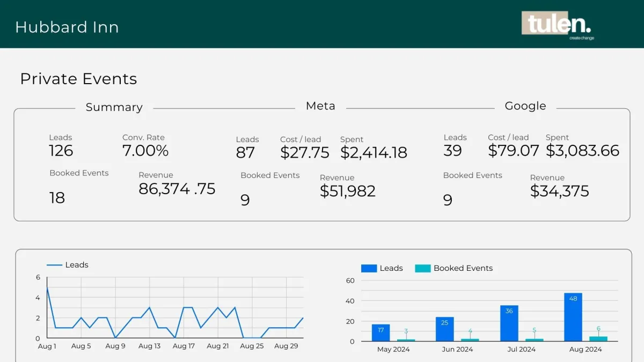The width and height of the screenshot is (644, 362).
Task: Select the Jul 2024 Leads bar showing 36
Action: [x=509, y=323]
